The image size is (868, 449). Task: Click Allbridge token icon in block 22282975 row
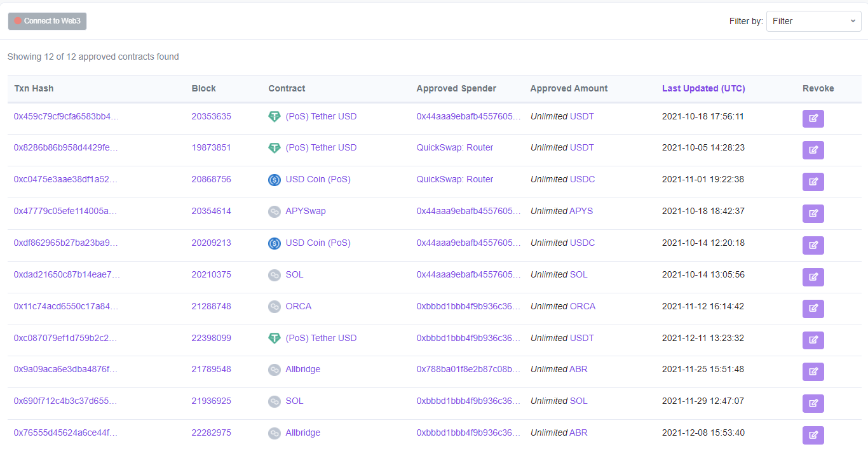point(275,433)
